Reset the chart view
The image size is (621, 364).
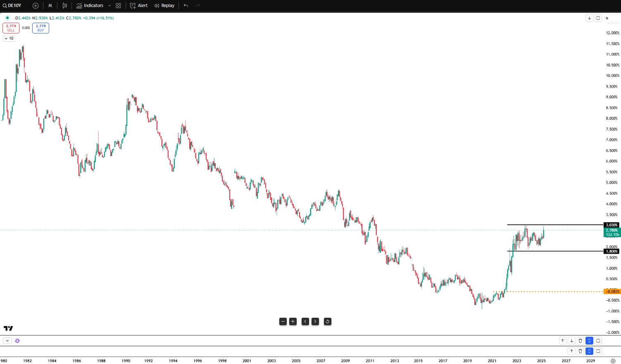click(x=328, y=321)
